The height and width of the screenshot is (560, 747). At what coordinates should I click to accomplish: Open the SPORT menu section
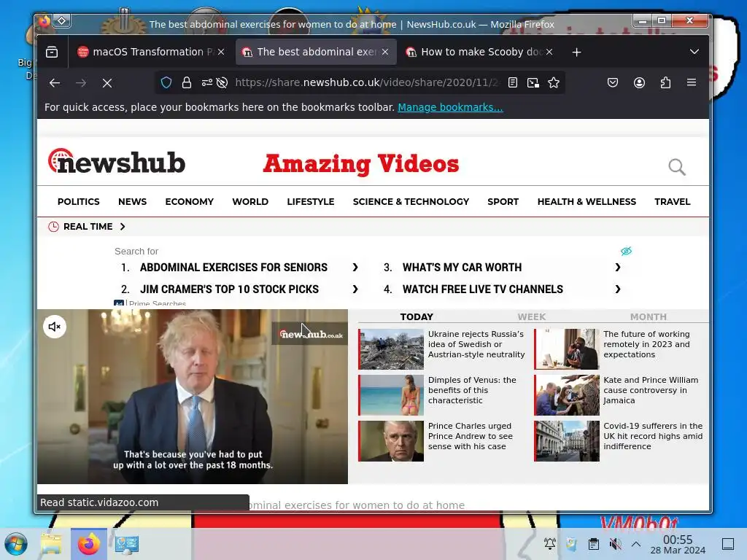pos(503,202)
